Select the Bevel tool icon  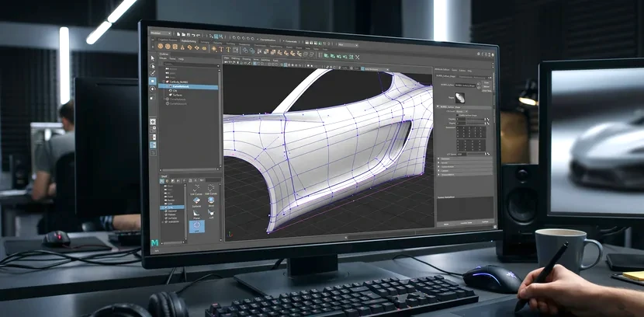pos(211,200)
